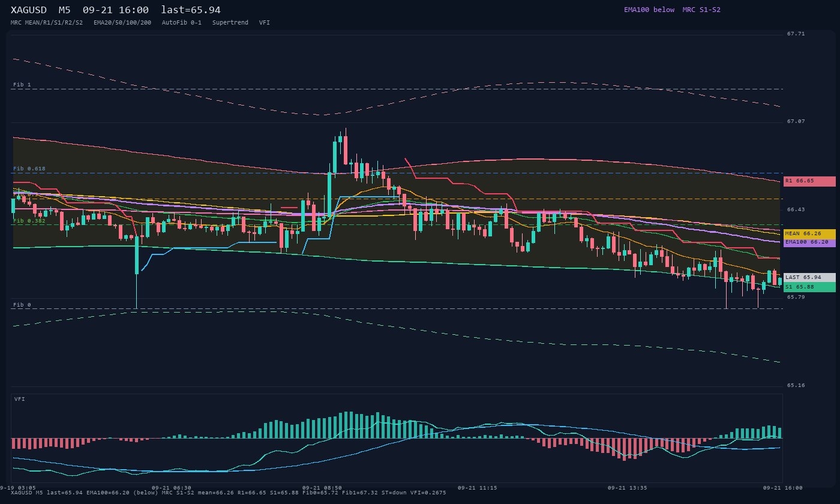Select the '09-21 13:35' time axis label
The height and width of the screenshot is (504, 840).
coord(628,488)
